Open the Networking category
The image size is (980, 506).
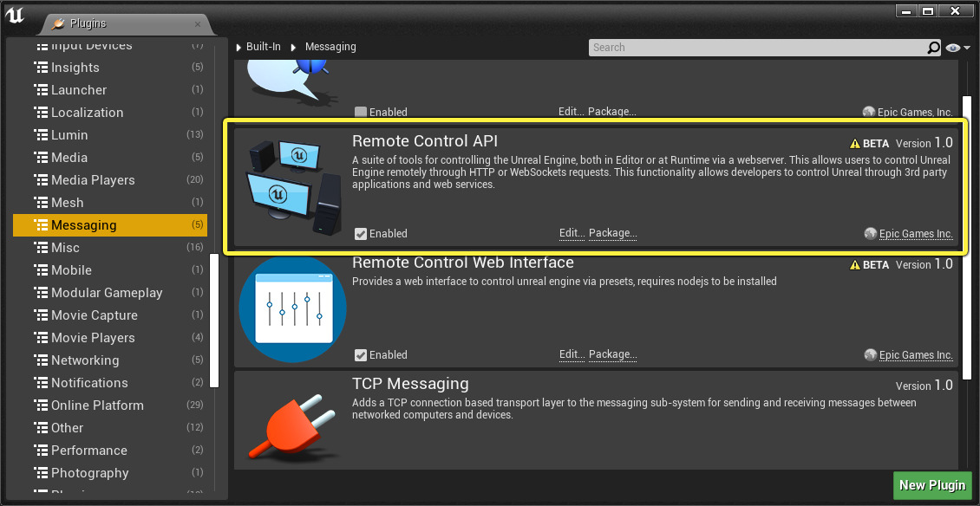pyautogui.click(x=110, y=360)
